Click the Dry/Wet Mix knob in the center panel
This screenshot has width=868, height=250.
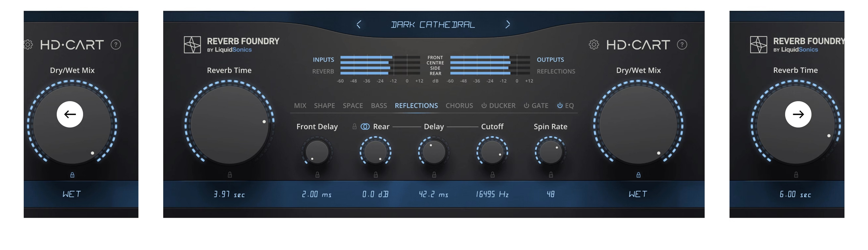click(638, 125)
